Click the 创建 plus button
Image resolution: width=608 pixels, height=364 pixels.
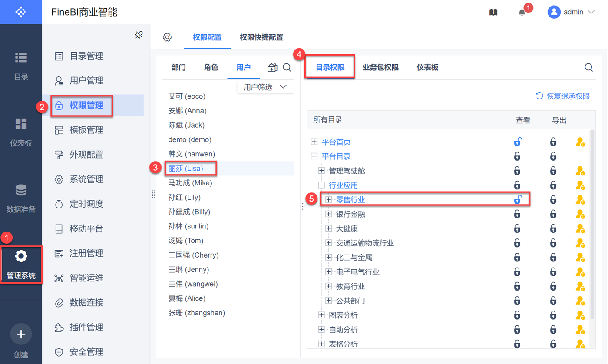pyautogui.click(x=21, y=334)
